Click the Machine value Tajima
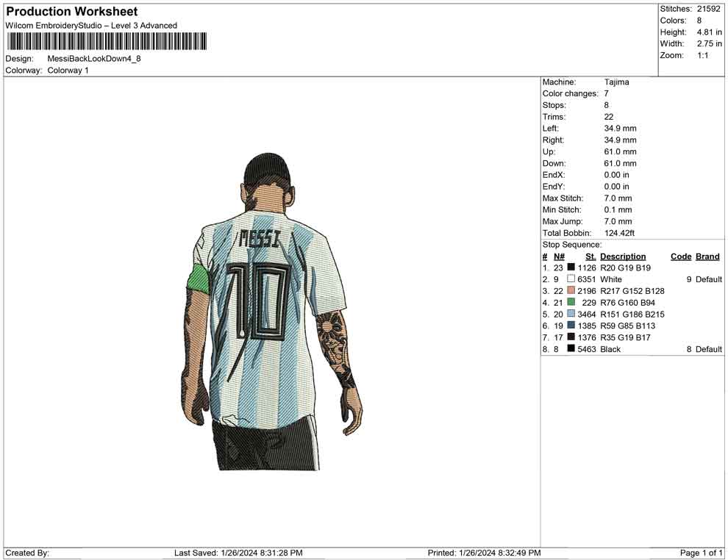 click(616, 82)
